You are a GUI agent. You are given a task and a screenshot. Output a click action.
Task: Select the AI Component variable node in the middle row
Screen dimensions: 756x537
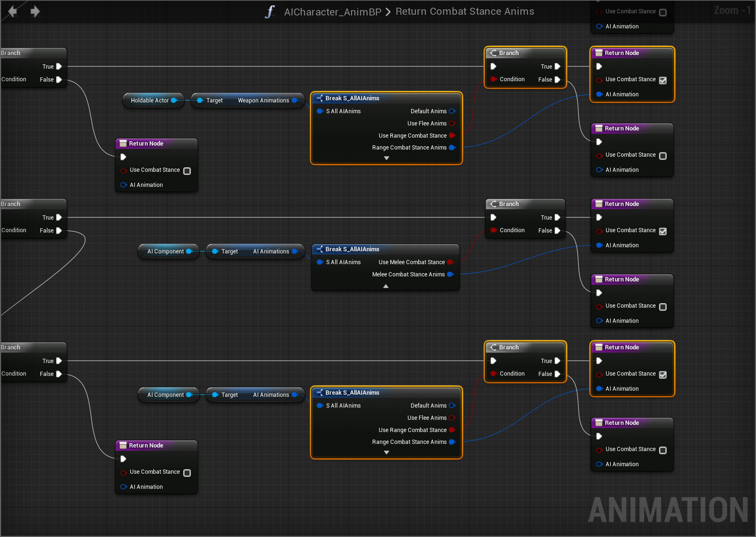(165, 251)
